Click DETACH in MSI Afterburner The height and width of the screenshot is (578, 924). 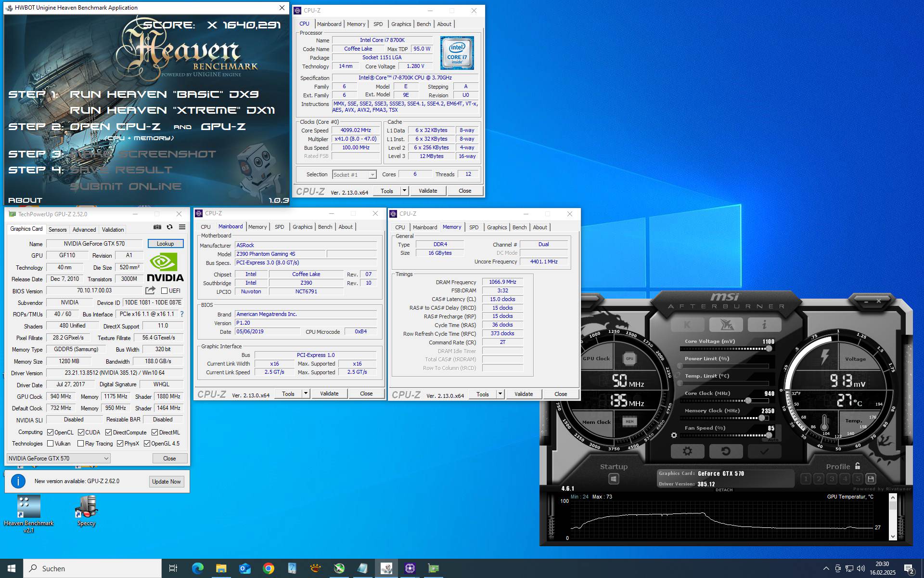coord(724,490)
